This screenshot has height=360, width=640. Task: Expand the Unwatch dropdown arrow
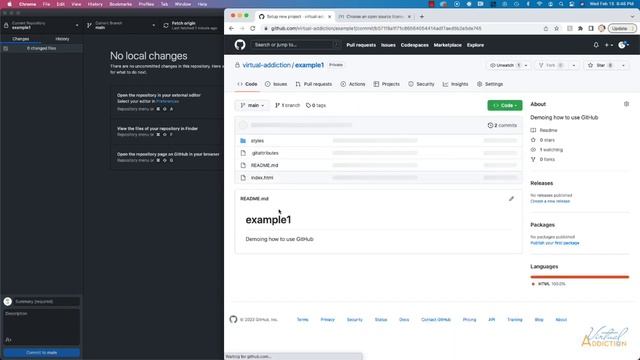[526, 65]
